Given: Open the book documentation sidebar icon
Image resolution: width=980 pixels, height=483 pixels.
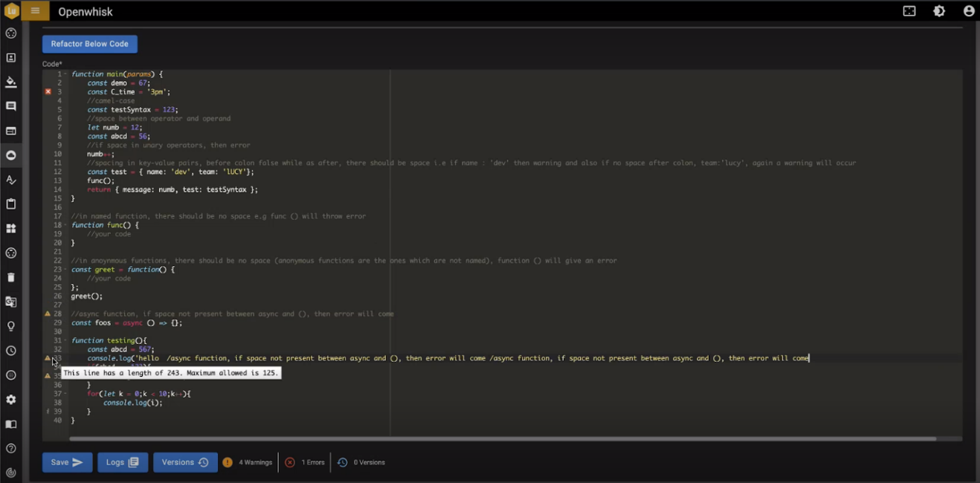Looking at the screenshot, I should coord(11,424).
